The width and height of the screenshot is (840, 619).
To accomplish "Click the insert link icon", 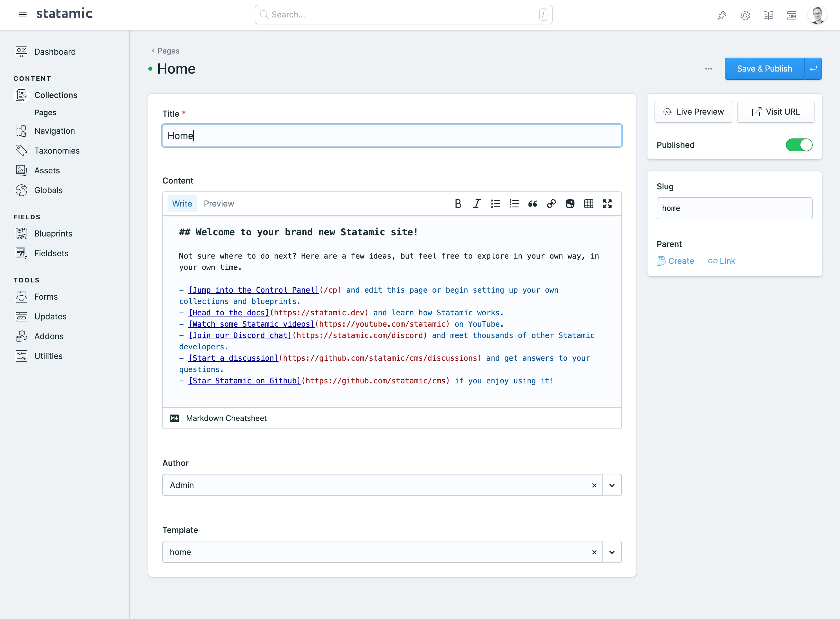I will [x=551, y=203].
